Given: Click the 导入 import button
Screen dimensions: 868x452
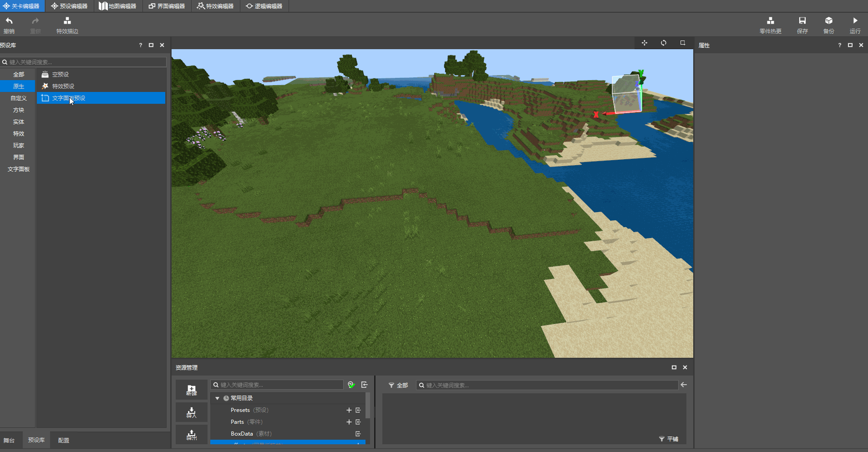Looking at the screenshot, I should click(192, 412).
